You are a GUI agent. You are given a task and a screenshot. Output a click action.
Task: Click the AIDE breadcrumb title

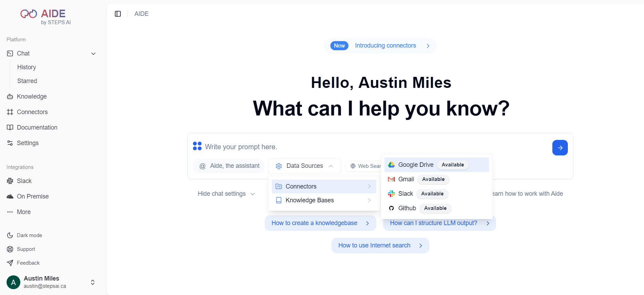(141, 14)
